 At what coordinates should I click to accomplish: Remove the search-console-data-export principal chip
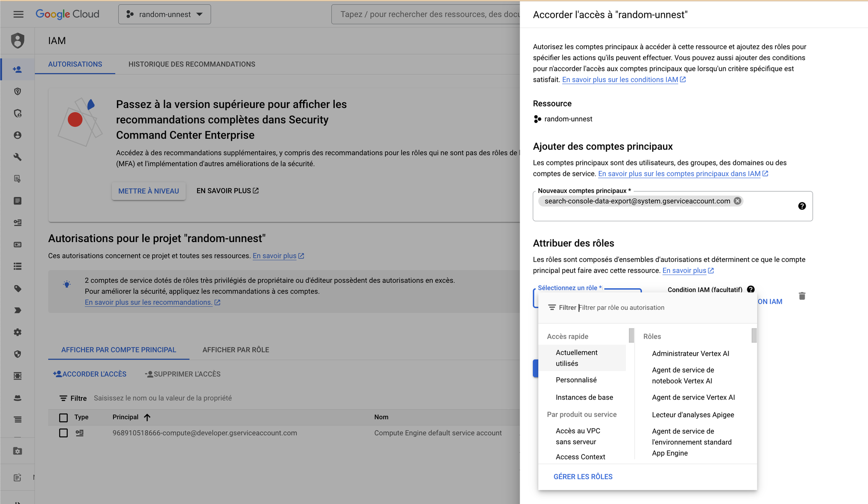click(737, 201)
